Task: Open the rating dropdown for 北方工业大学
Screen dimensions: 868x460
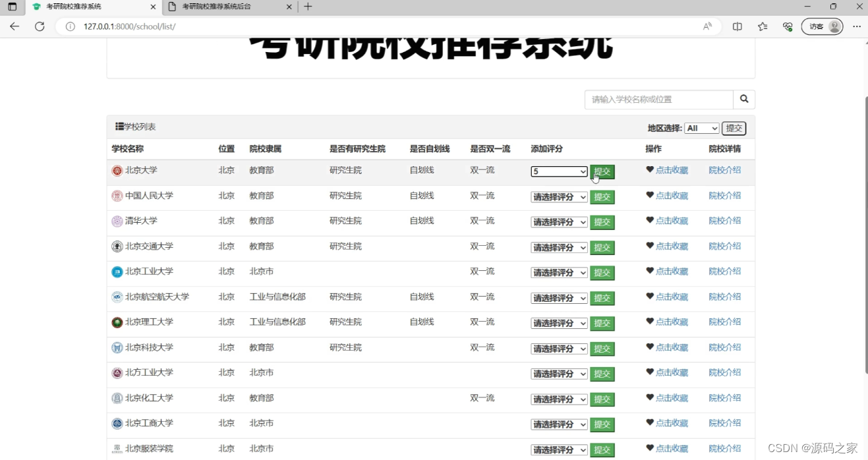Action: tap(559, 374)
